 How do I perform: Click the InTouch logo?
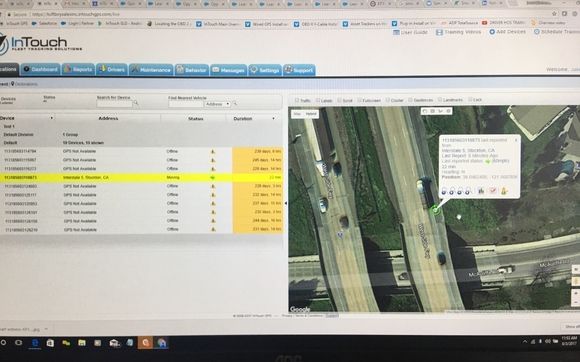tap(40, 44)
